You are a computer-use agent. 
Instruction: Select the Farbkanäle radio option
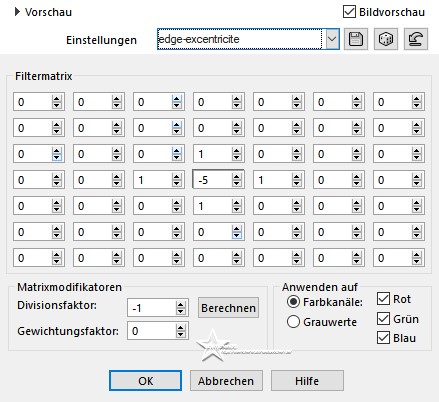coord(293,302)
